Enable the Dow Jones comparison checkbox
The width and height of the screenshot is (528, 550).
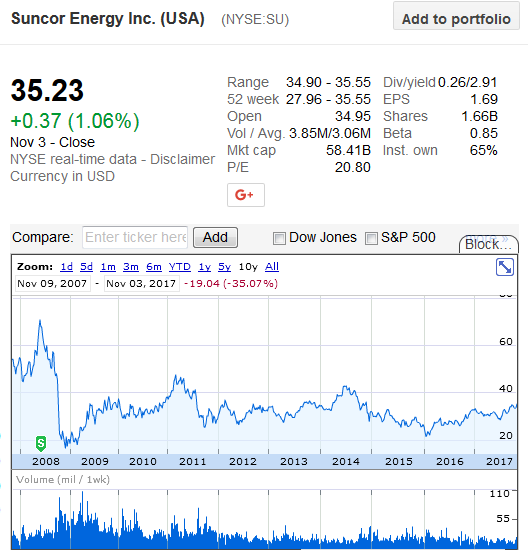(x=279, y=238)
